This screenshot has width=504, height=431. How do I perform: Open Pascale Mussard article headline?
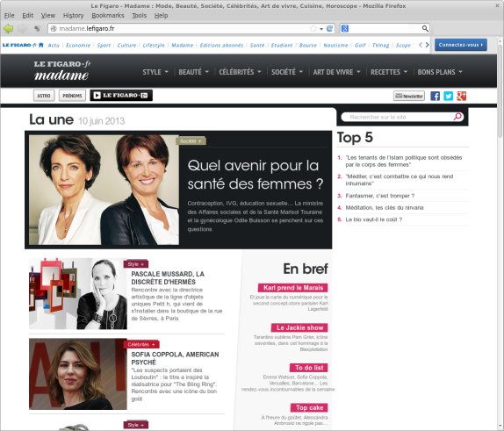click(168, 278)
